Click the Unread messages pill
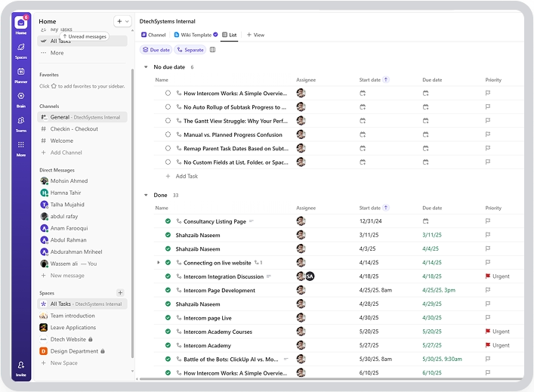The image size is (534, 392). (x=85, y=36)
